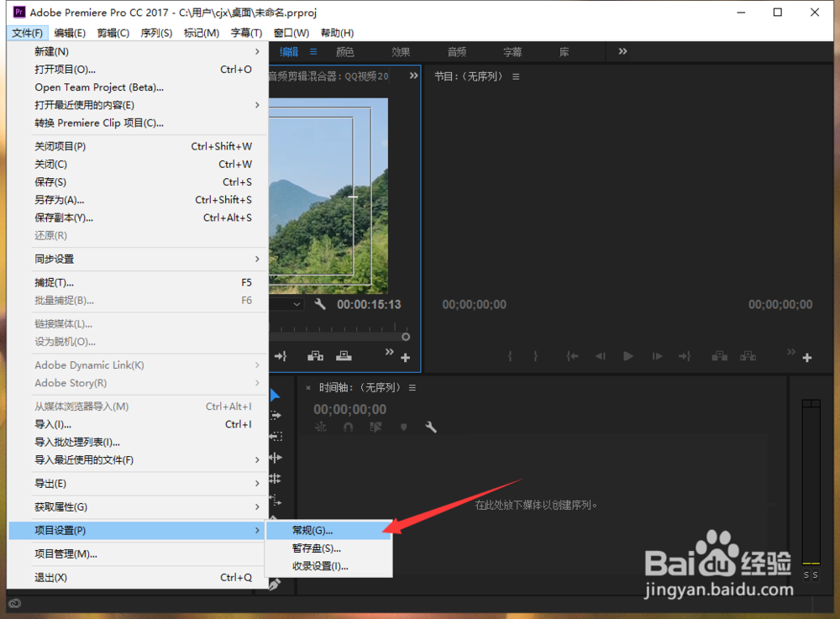Viewport: 840px width, 619px height.
Task: Select 项目管理(M)... menu item
Action: 139,553
